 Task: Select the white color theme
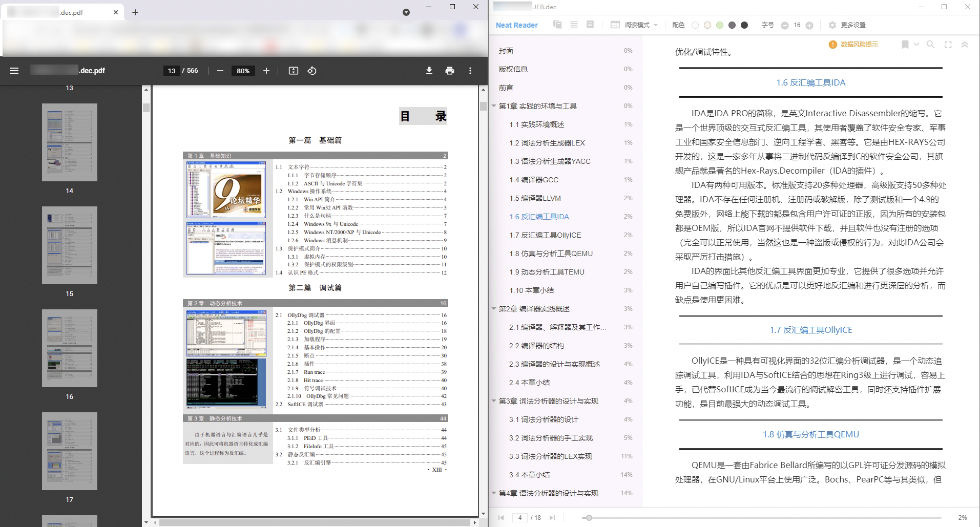[x=695, y=25]
